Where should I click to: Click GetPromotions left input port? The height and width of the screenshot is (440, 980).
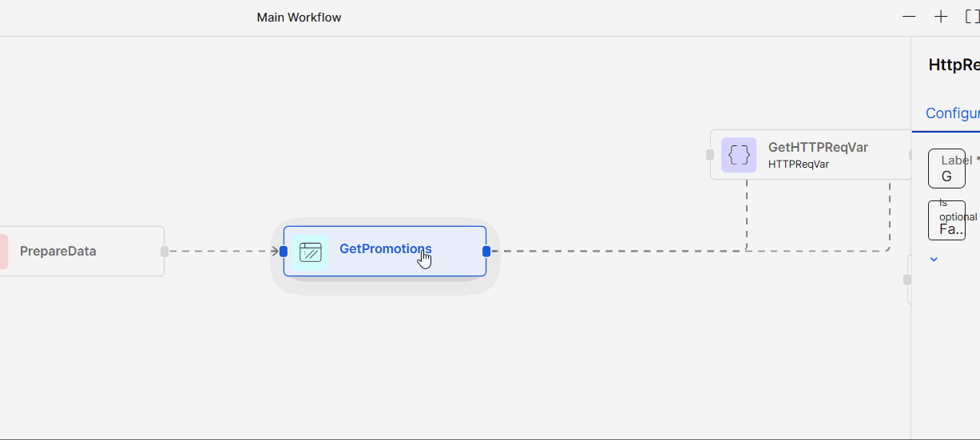pyautogui.click(x=284, y=252)
